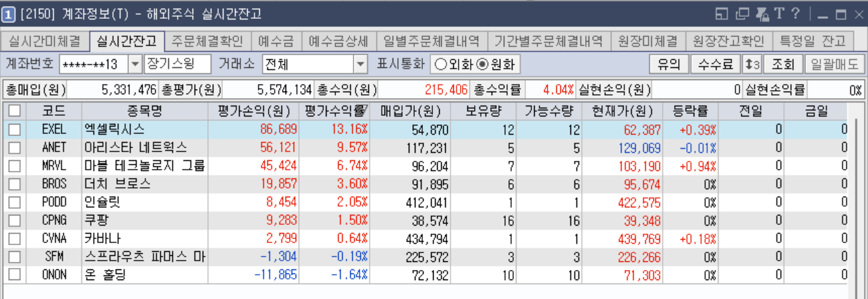Click the T font icon in title bar
The height and width of the screenshot is (299, 868).
(x=779, y=13)
